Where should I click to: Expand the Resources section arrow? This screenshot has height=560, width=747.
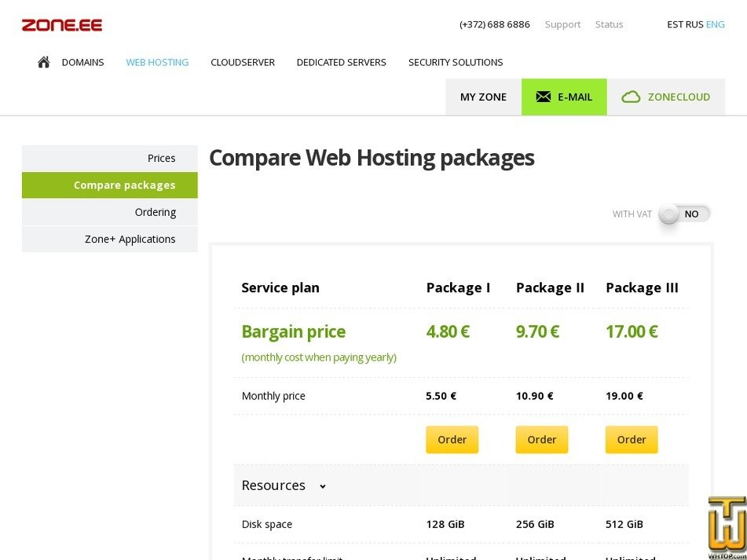(322, 486)
